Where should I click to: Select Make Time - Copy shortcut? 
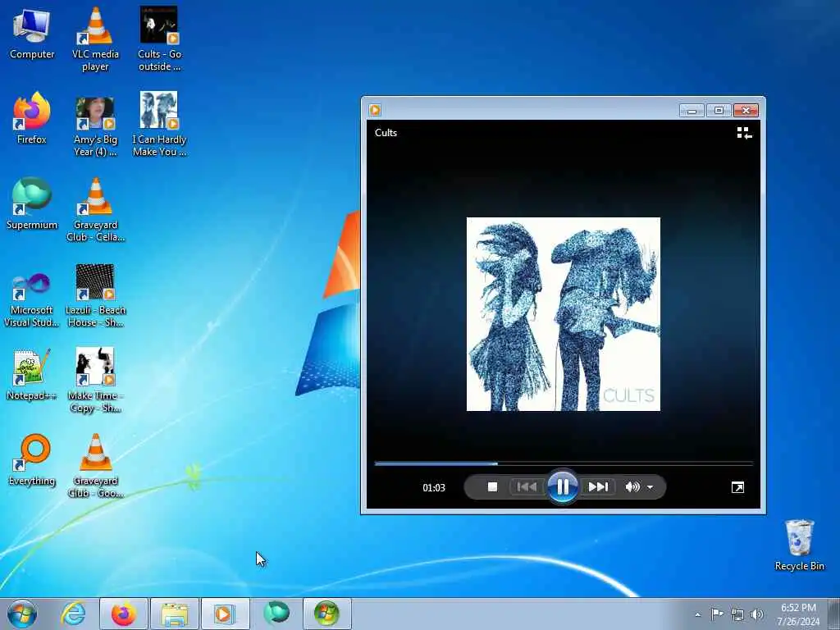click(x=95, y=381)
